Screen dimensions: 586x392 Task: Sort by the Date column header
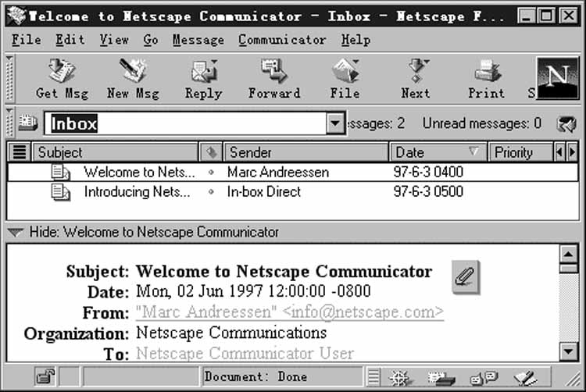coord(438,152)
